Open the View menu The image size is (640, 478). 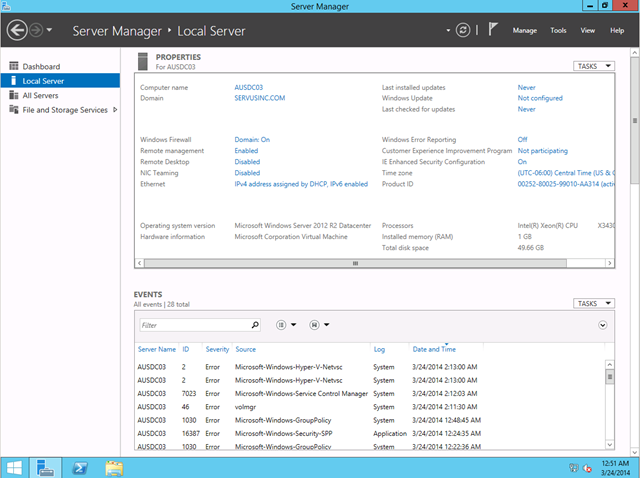(x=588, y=31)
